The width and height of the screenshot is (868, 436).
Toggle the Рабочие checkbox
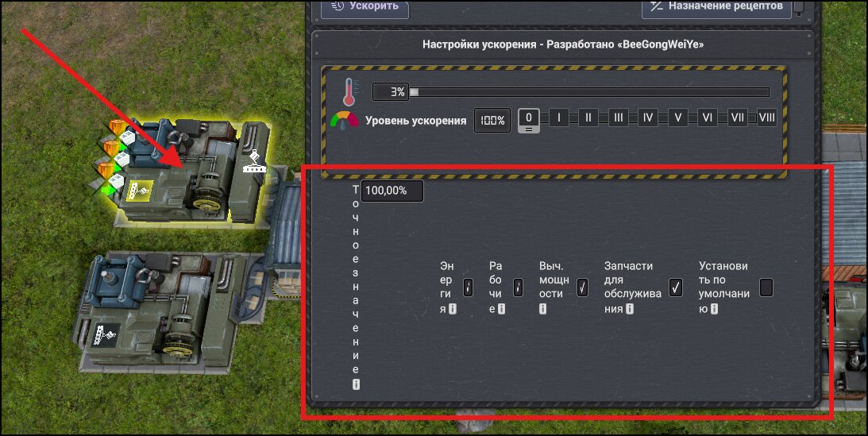tap(518, 287)
